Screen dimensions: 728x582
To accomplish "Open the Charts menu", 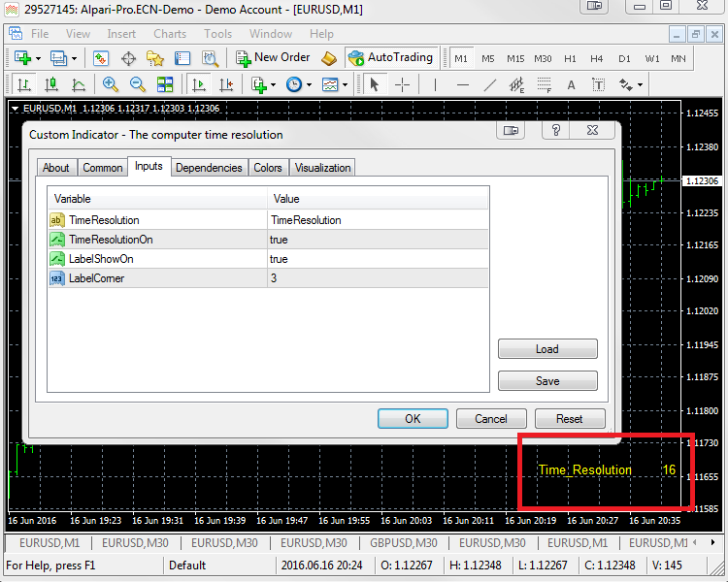I will (x=170, y=34).
